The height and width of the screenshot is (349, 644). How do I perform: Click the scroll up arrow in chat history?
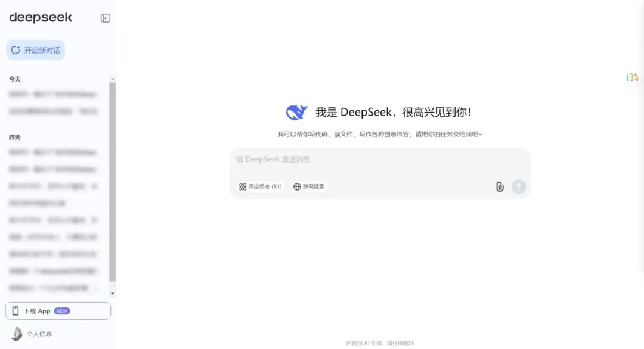(113, 79)
